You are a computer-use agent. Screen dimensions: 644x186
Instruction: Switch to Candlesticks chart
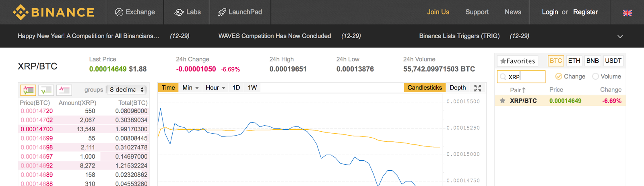click(x=425, y=87)
